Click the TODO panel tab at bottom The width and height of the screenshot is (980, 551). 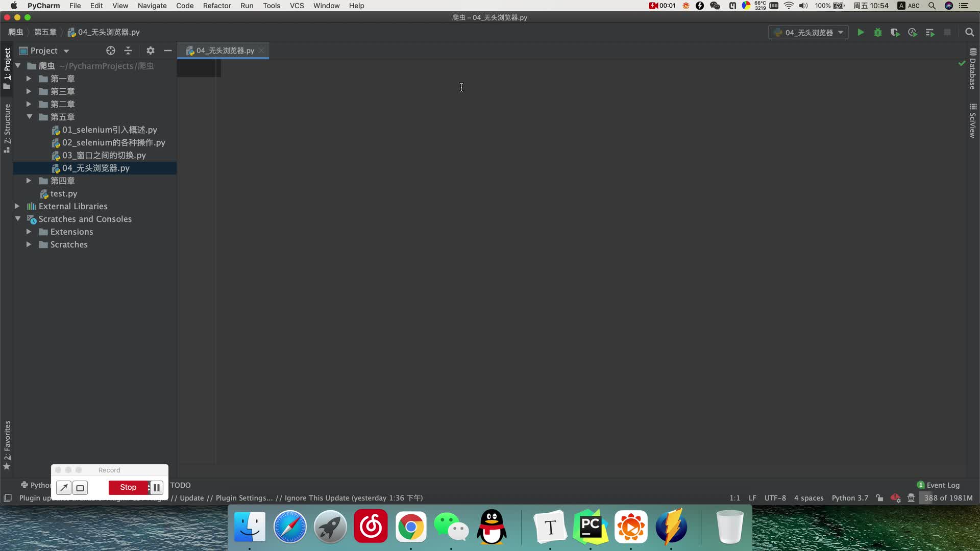[x=180, y=485]
